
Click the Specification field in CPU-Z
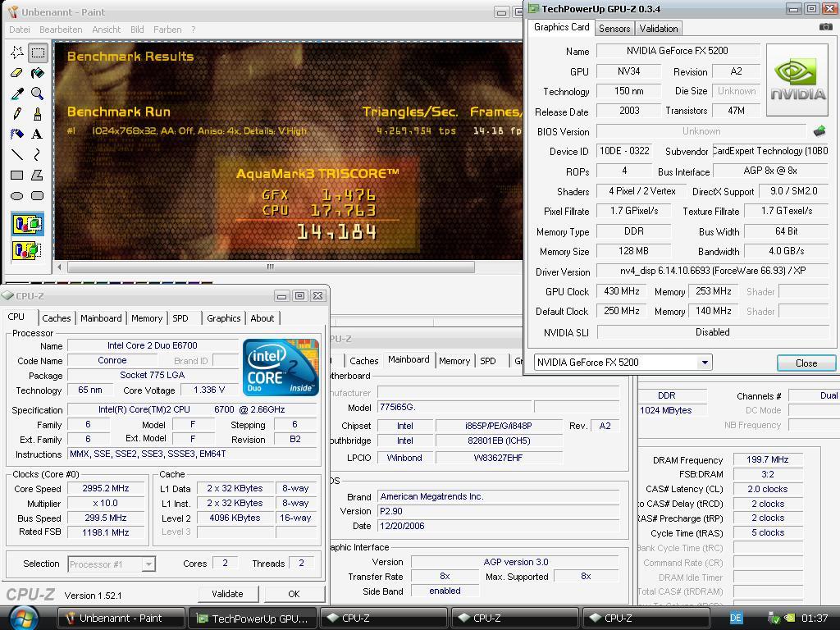click(x=192, y=409)
